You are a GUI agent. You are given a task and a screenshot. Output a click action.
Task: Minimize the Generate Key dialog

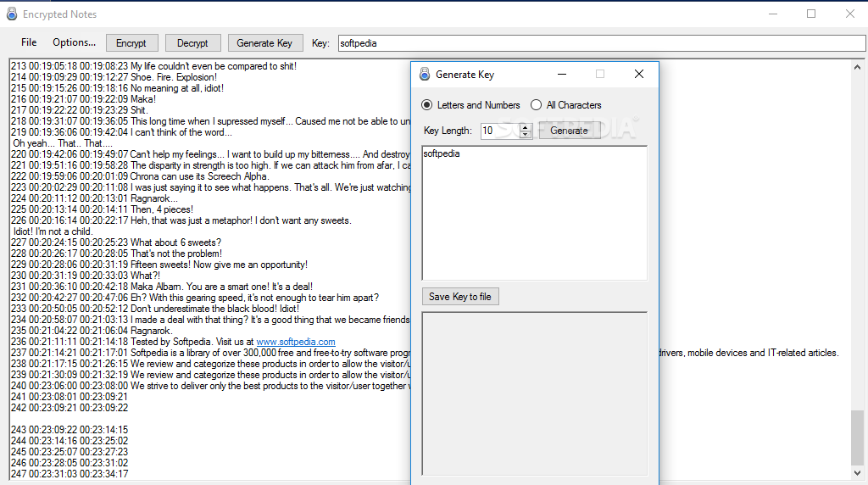point(562,74)
